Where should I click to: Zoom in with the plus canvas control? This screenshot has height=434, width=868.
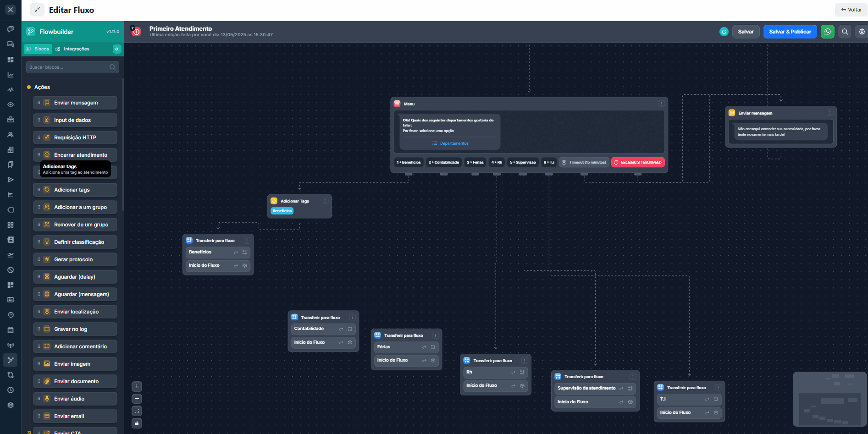(137, 386)
